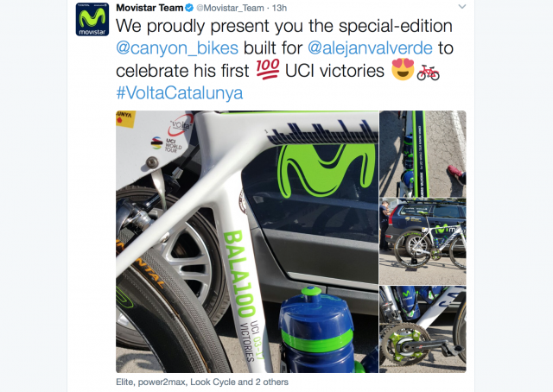
Task: Open the #VoltaCatalunya hashtag
Action: [180, 93]
